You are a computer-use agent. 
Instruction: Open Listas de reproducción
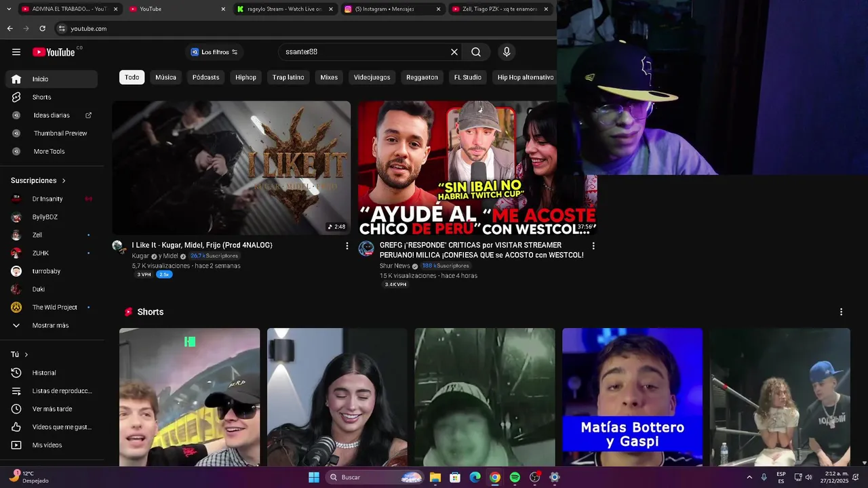coord(52,391)
